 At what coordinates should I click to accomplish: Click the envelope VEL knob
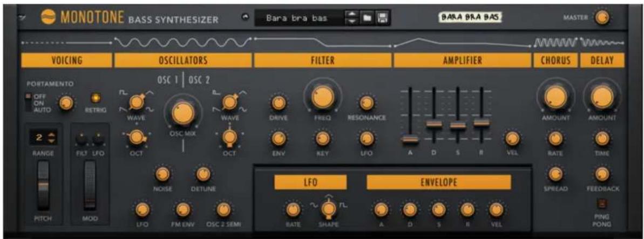coord(496,210)
